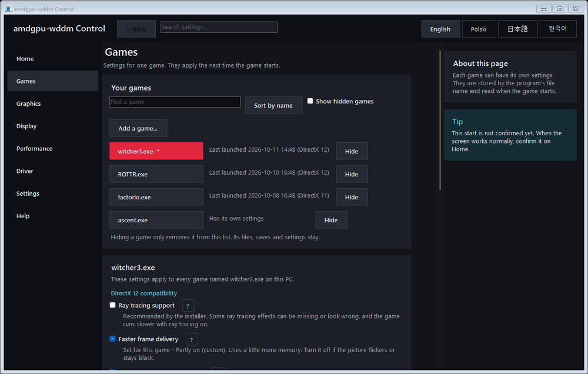Image resolution: width=588 pixels, height=374 pixels.
Task: Open the Display section
Action: pos(53,126)
